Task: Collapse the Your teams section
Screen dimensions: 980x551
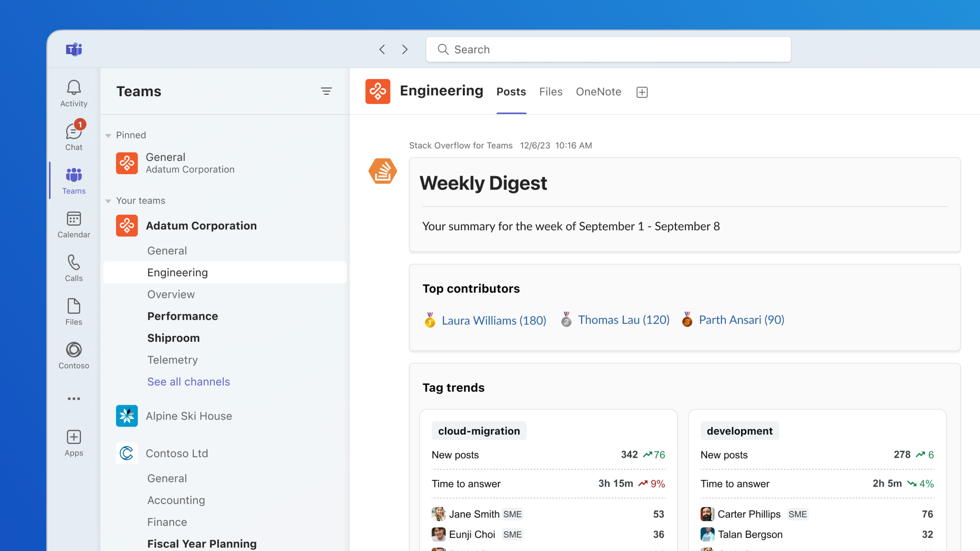Action: pos(108,201)
